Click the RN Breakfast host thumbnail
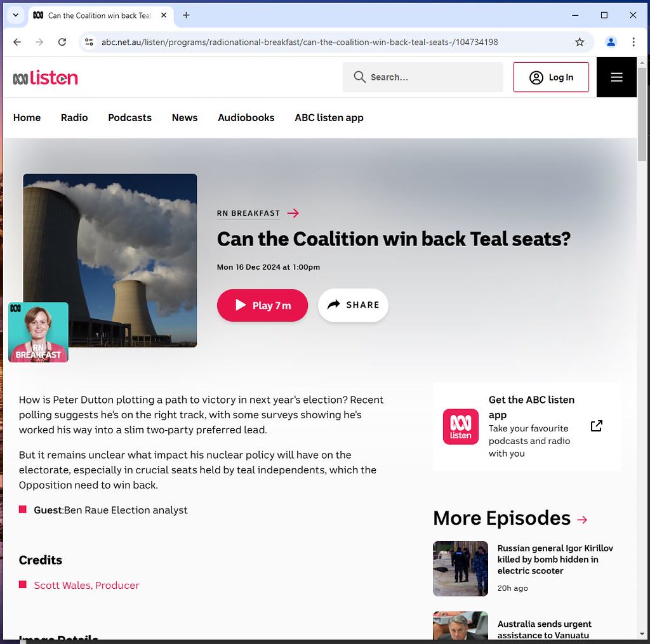The image size is (650, 644). coord(38,332)
